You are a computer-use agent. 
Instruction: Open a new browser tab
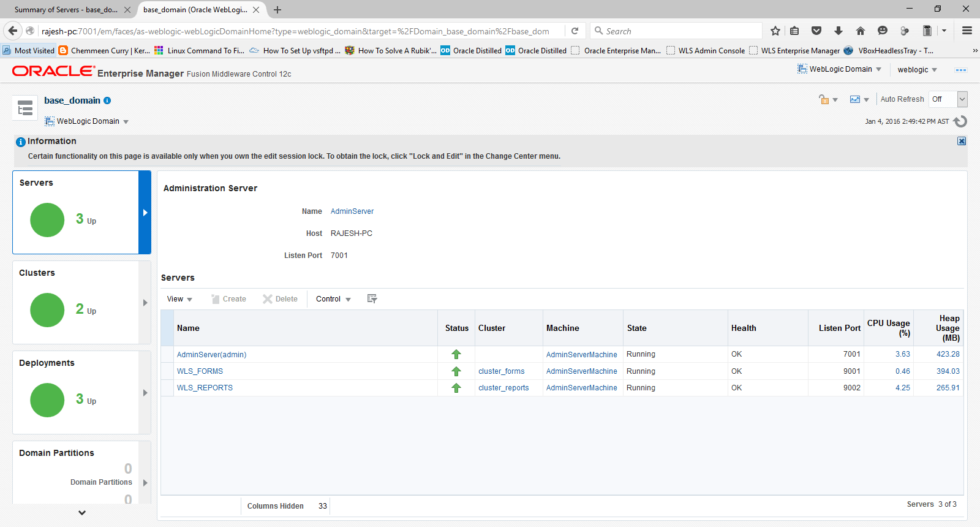(x=277, y=10)
